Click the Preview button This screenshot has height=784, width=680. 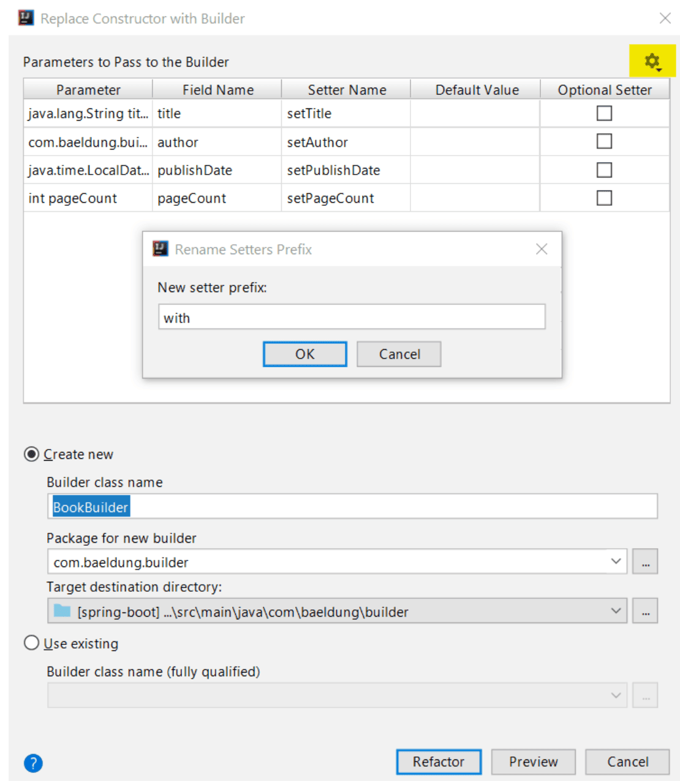pyautogui.click(x=533, y=762)
